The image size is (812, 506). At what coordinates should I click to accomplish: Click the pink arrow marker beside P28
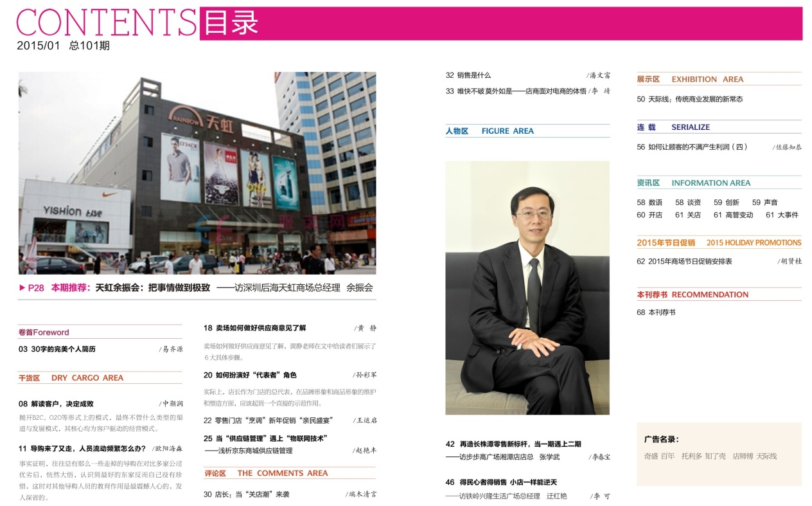[x=22, y=288]
